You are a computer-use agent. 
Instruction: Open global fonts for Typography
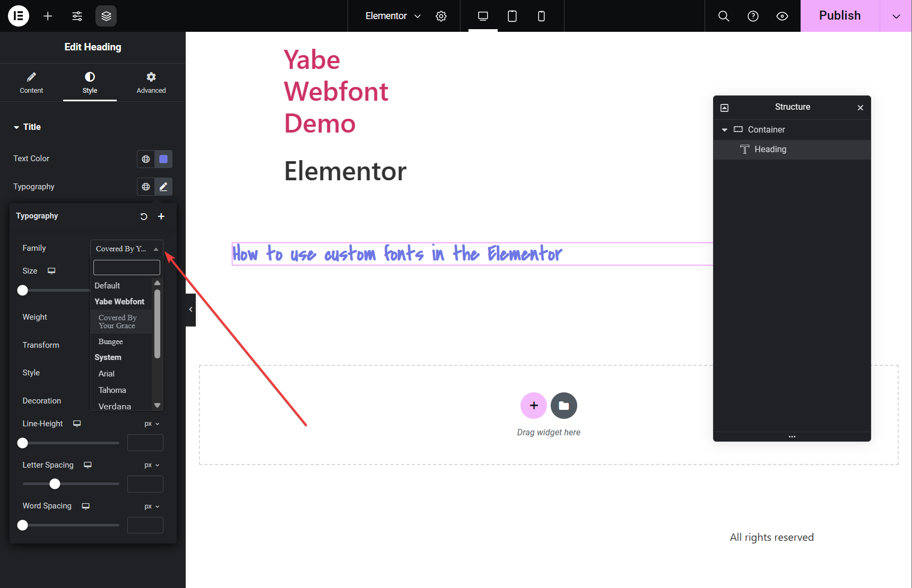(x=146, y=187)
